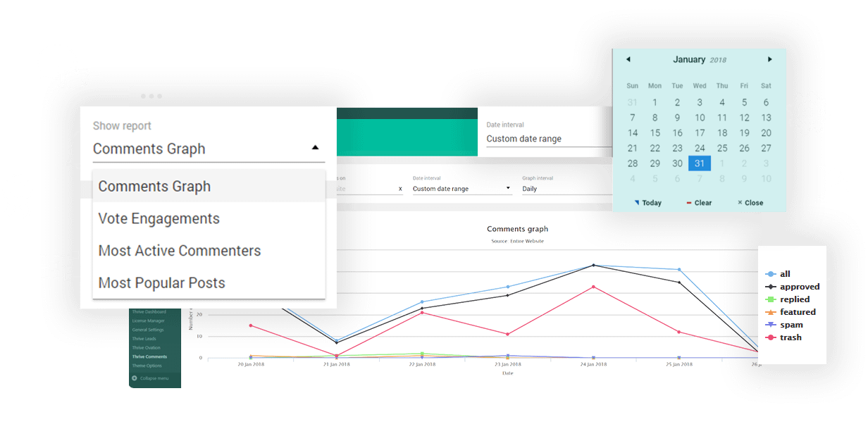The width and height of the screenshot is (868, 429).
Task: Remove the Entire Website source filter
Action: (400, 188)
